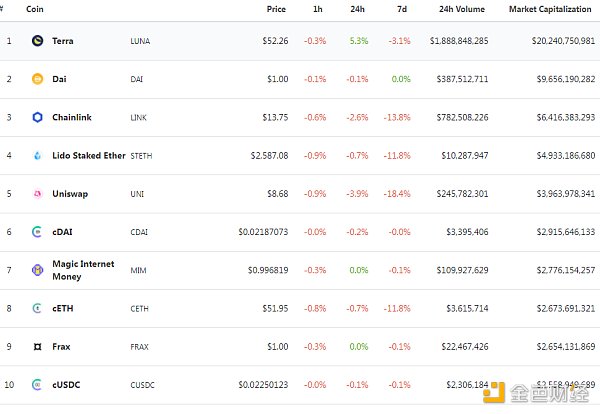Image resolution: width=600 pixels, height=414 pixels.
Task: Click the STETH ticker symbol
Action: pyautogui.click(x=141, y=156)
